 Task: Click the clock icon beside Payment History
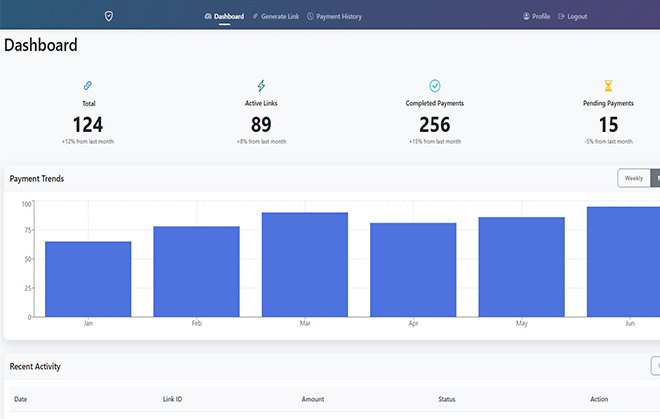tap(310, 16)
